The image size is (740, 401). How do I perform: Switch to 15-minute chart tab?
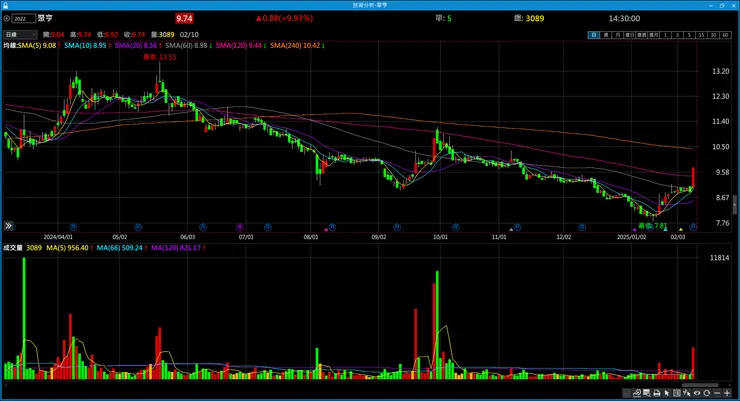[701, 35]
